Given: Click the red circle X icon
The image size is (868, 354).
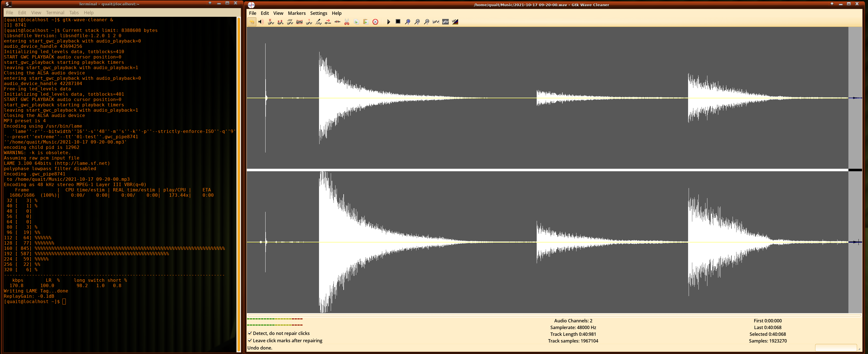Looking at the screenshot, I should pyautogui.click(x=375, y=22).
